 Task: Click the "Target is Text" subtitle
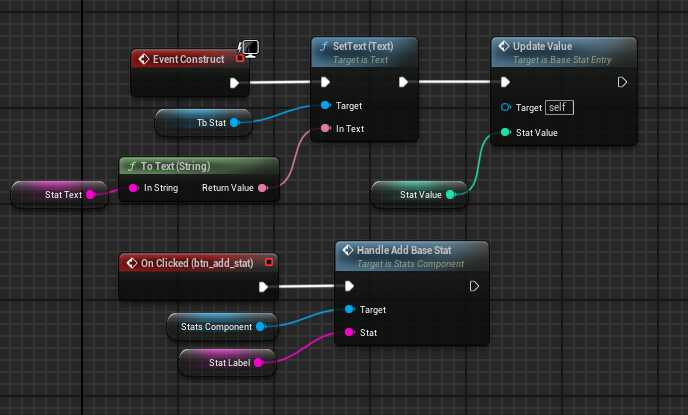(x=360, y=60)
